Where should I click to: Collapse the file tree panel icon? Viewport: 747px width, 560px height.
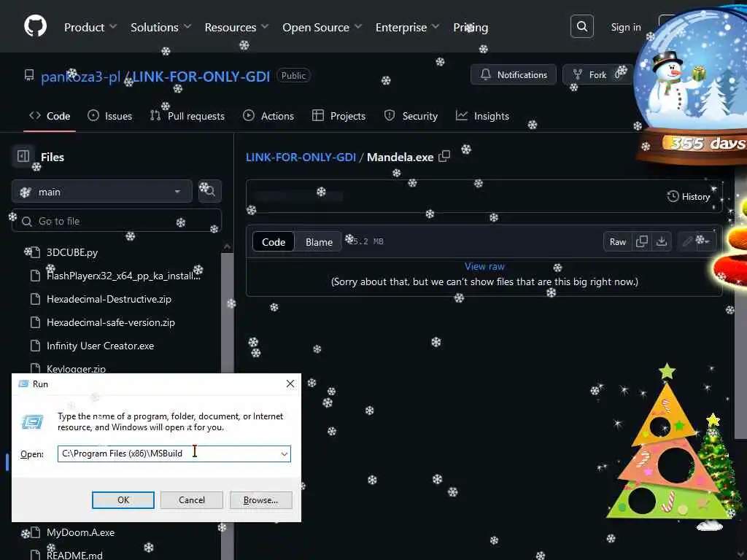(23, 156)
